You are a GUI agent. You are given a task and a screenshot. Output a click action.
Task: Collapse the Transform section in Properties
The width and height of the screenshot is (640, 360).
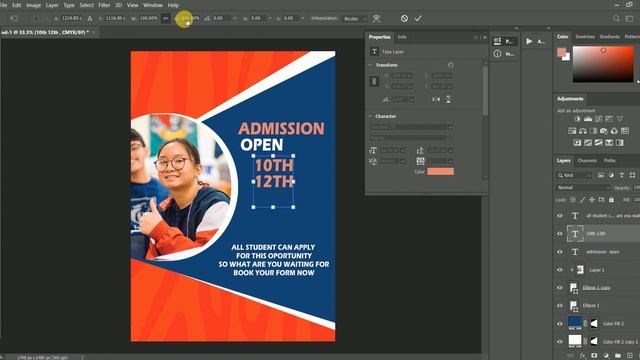[x=370, y=65]
